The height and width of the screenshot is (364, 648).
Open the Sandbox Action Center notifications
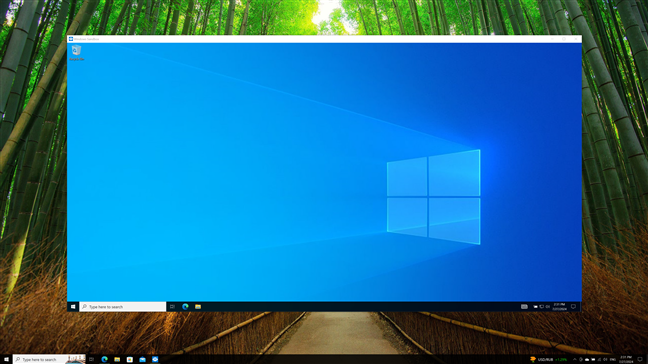tap(573, 307)
